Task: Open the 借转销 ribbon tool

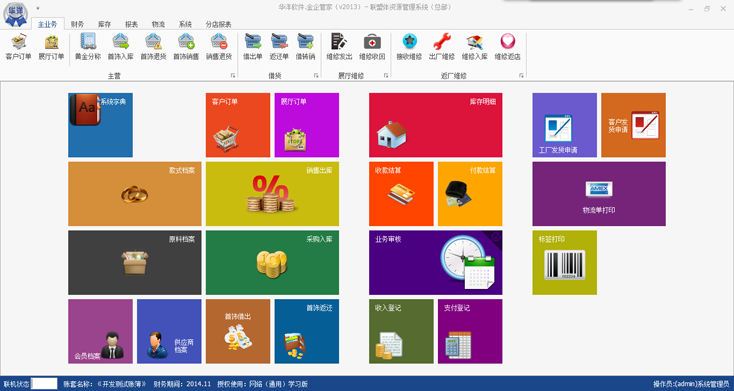Action: (305, 47)
